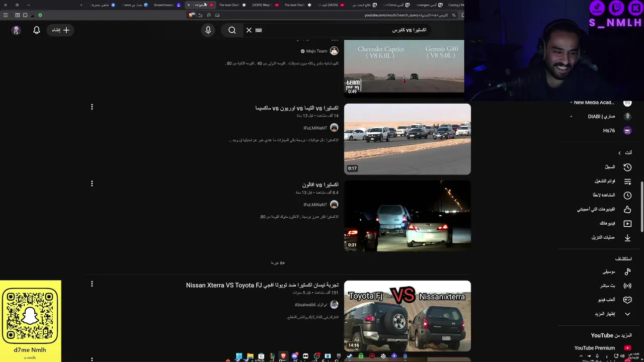Viewport: 644px width, 362px height.
Task: Switch to (34305) Waqt browser tab
Action: (265, 5)
